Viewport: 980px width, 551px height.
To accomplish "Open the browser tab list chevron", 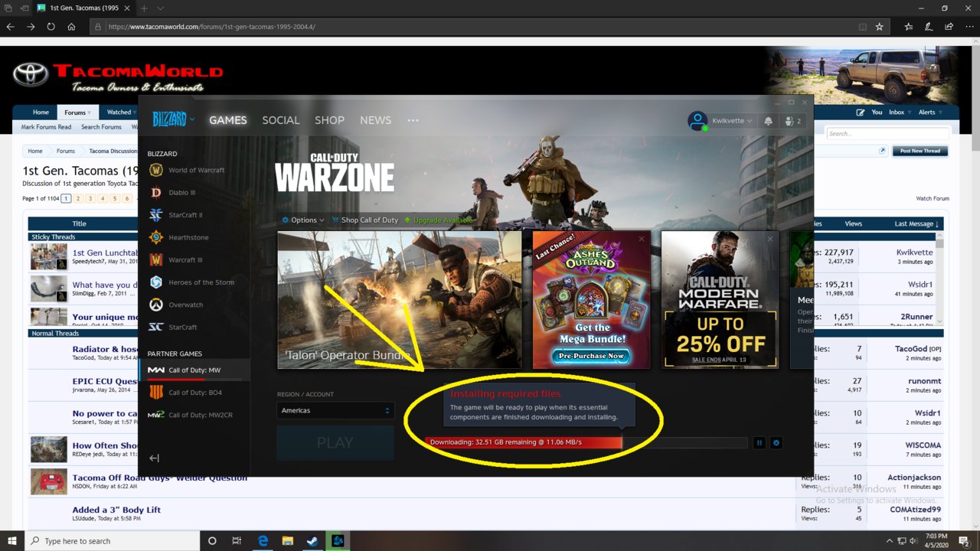I will [x=160, y=8].
